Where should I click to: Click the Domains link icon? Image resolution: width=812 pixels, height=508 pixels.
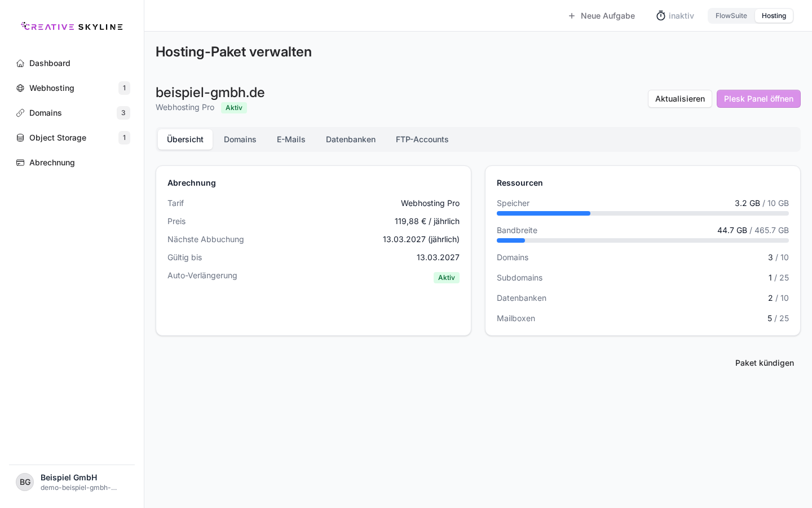[x=20, y=113]
